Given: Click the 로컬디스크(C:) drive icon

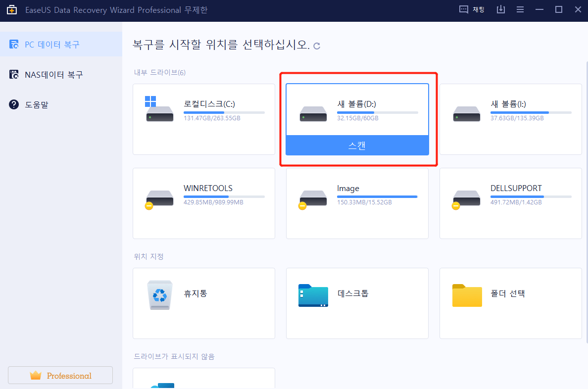Looking at the screenshot, I should (159, 109).
